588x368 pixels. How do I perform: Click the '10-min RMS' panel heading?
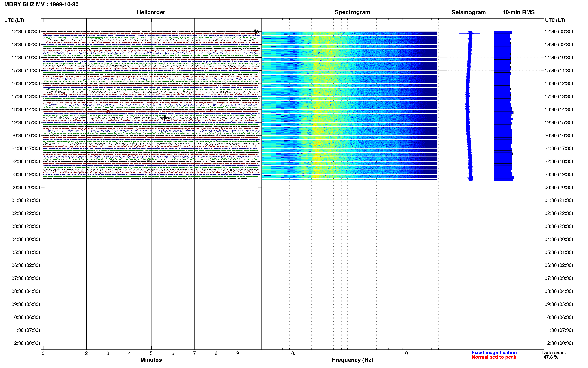518,12
